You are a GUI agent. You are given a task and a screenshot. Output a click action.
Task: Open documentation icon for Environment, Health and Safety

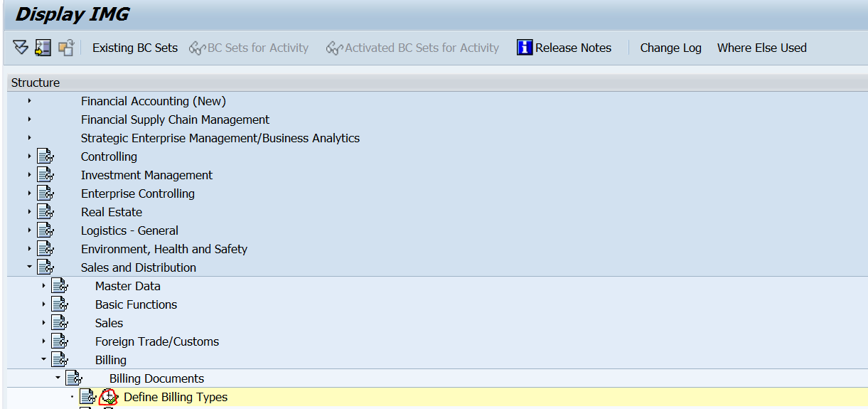(45, 249)
